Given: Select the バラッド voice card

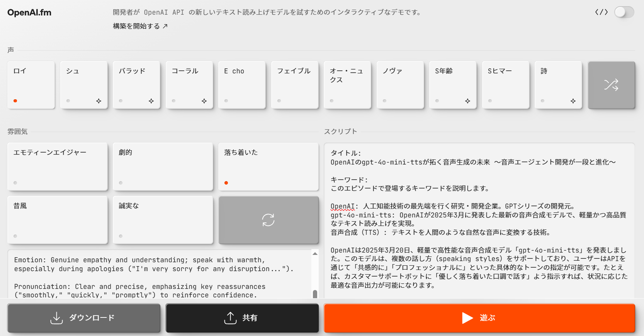Looking at the screenshot, I should tap(136, 85).
